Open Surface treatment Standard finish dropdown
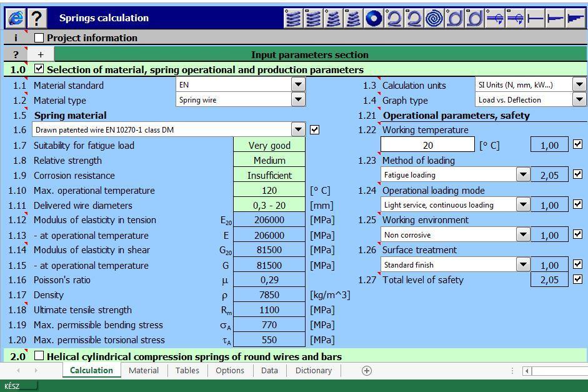This screenshot has height=392, width=588. pyautogui.click(x=523, y=264)
